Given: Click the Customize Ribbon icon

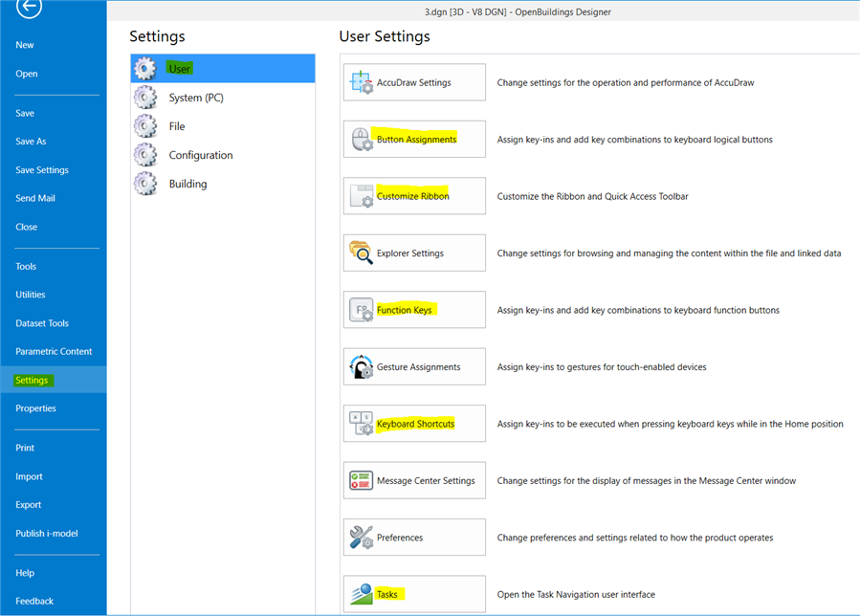Looking at the screenshot, I should click(361, 196).
